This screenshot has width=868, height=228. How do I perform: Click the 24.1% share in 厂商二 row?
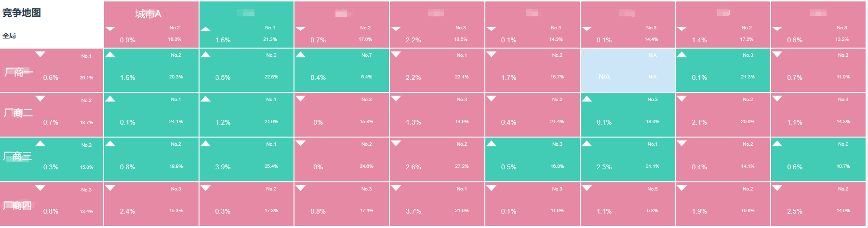pyautogui.click(x=176, y=122)
